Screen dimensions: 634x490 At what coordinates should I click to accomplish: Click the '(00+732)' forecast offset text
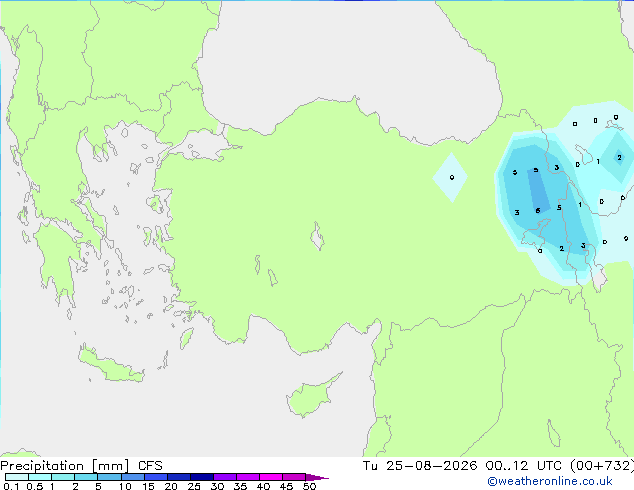[602, 466]
